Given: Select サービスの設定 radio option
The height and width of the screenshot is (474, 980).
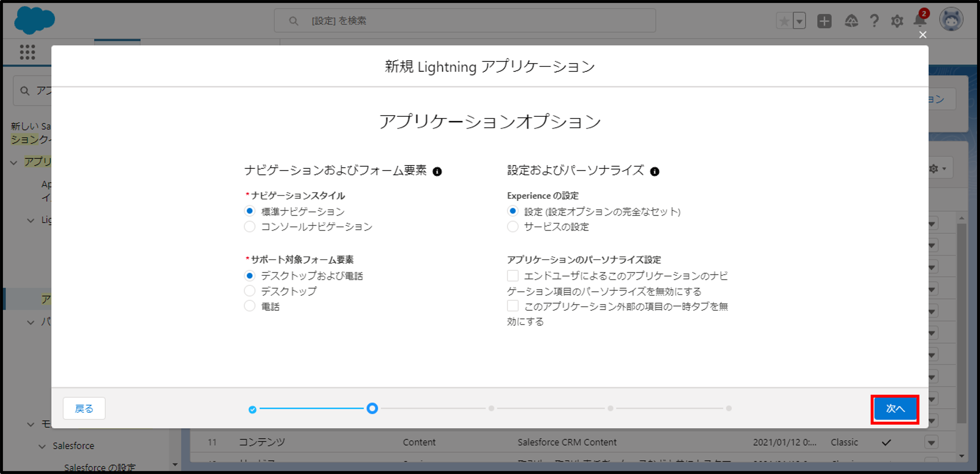Looking at the screenshot, I should click(513, 227).
